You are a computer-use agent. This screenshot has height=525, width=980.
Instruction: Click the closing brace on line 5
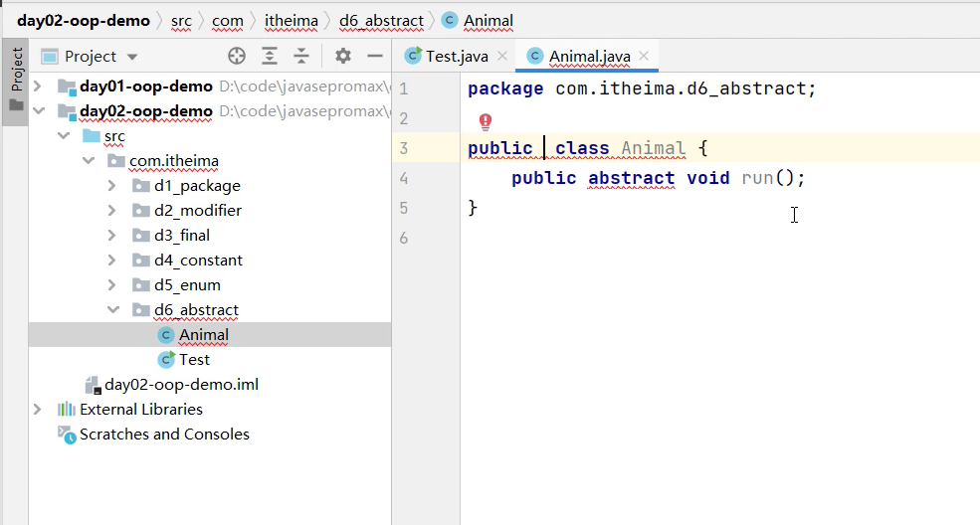473,208
